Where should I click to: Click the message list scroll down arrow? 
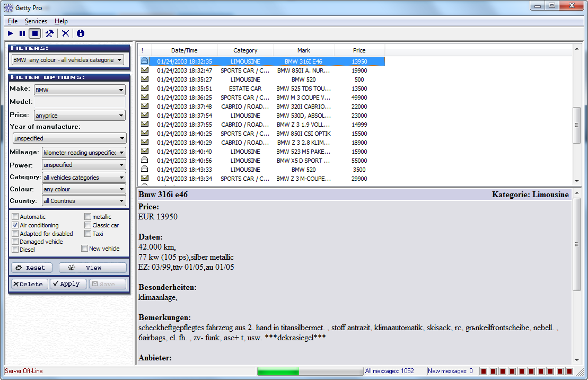(576, 181)
